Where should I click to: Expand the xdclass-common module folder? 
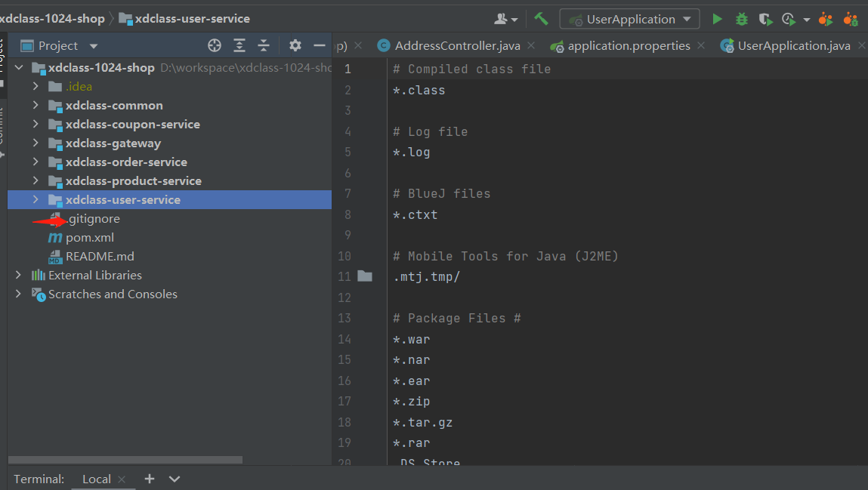pos(36,106)
